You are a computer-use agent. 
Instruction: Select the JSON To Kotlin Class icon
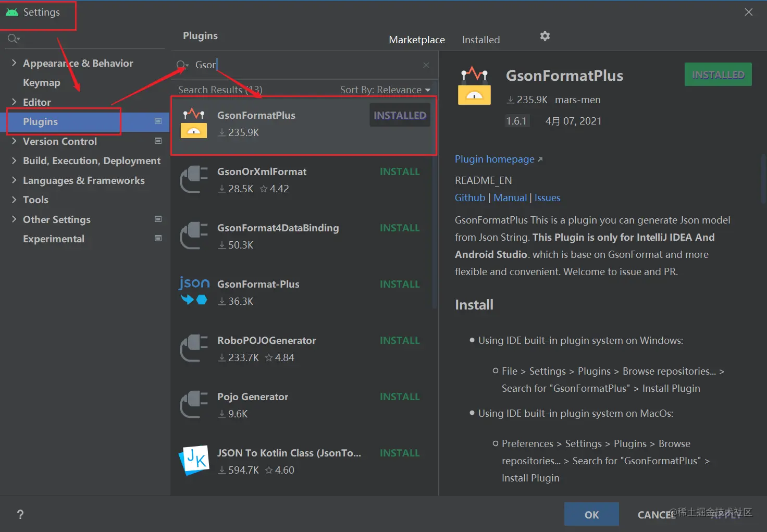[x=194, y=461]
